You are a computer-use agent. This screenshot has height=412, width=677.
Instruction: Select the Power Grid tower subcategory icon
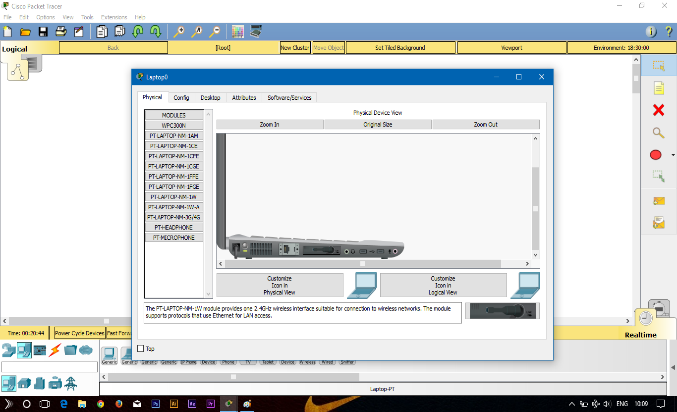[70, 383]
